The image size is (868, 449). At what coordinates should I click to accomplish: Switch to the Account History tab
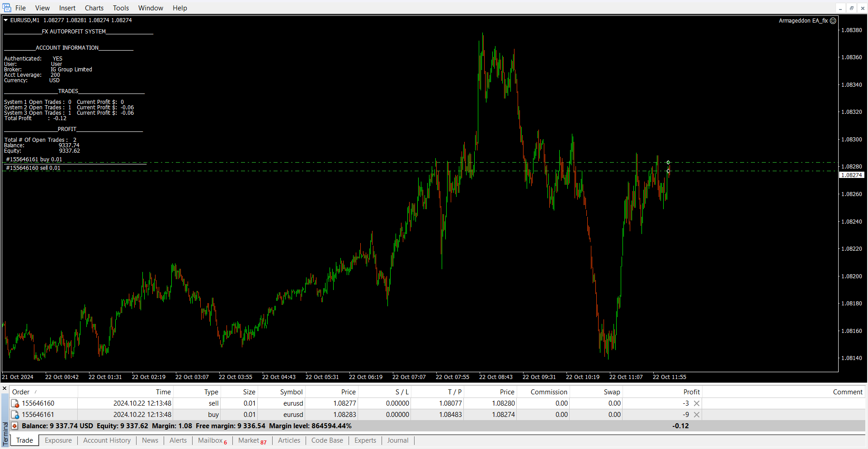pos(107,440)
